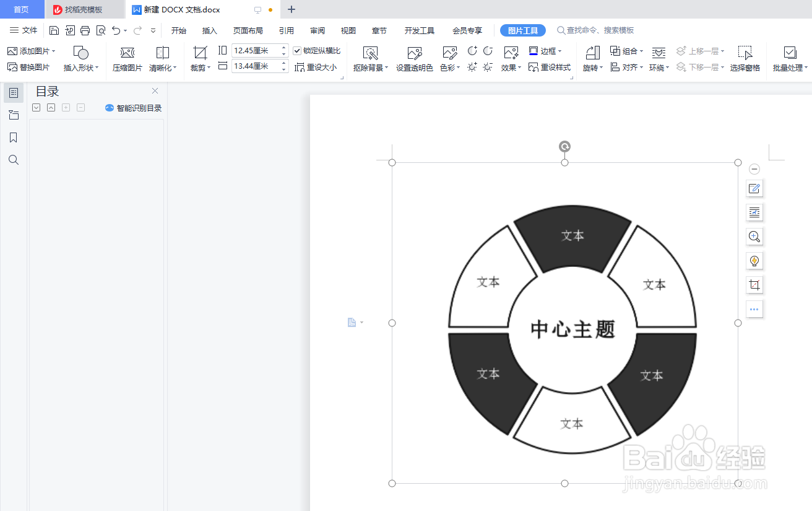Click the layout options floating icon

coord(754,212)
